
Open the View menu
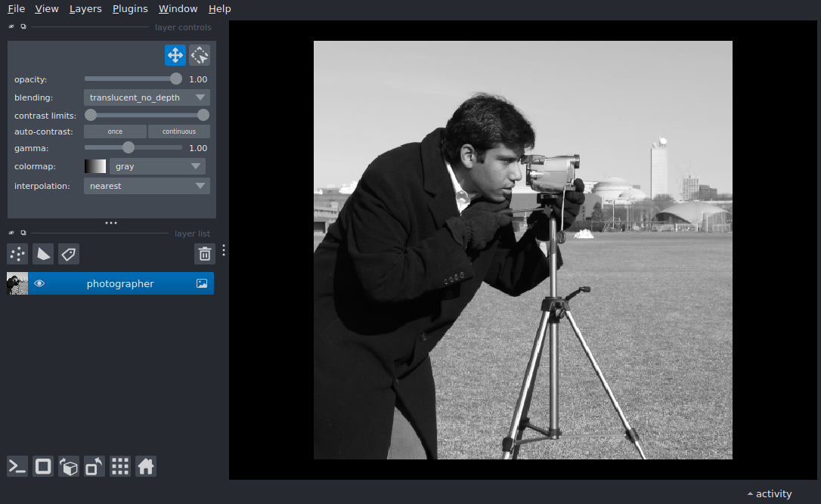[x=47, y=9]
